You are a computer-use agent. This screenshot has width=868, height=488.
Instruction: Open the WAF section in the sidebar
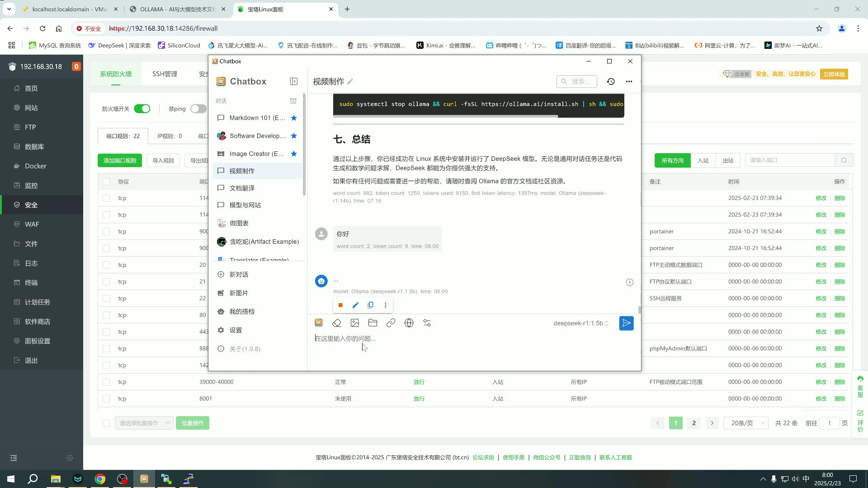[x=31, y=224]
